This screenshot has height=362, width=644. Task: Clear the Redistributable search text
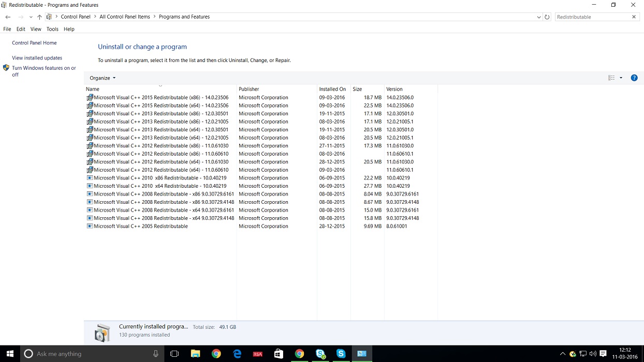point(634,17)
